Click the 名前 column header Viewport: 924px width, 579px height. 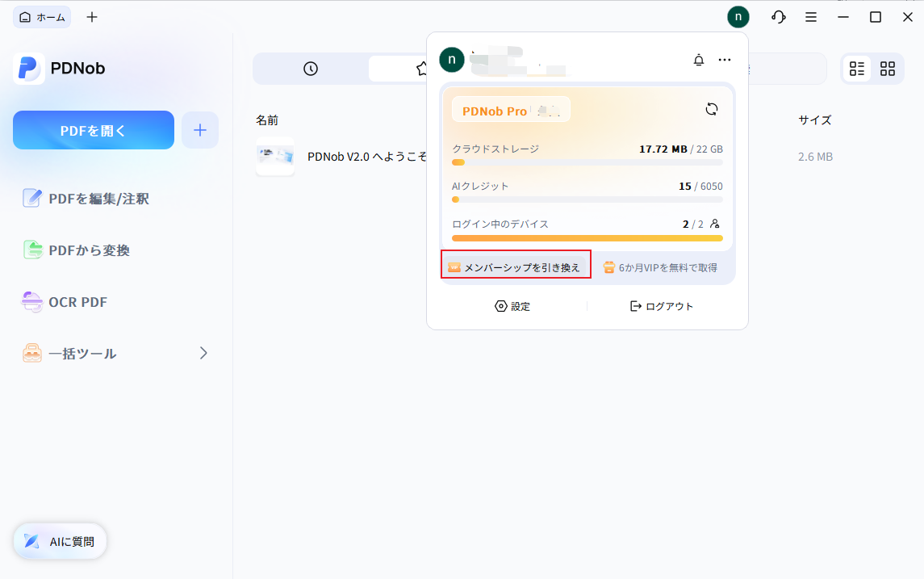(x=267, y=120)
